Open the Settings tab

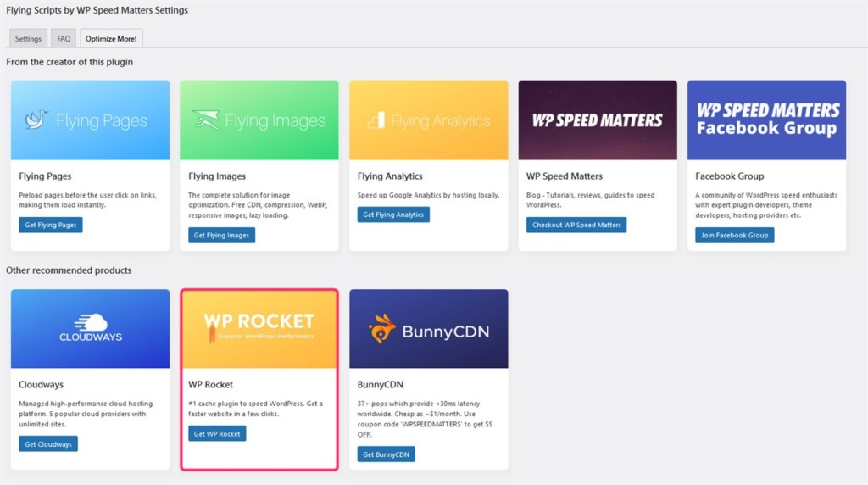(x=28, y=39)
